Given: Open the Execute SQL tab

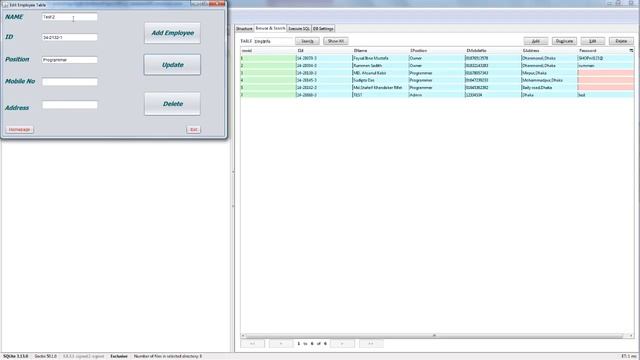Looking at the screenshot, I should point(299,29).
